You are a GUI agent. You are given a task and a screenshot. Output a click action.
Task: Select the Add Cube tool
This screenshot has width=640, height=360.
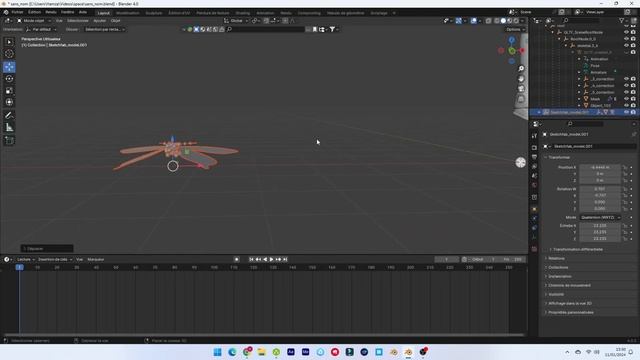click(x=9, y=140)
